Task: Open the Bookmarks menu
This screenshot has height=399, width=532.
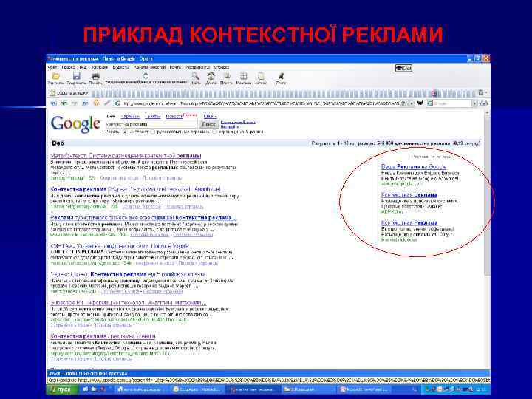Action: [100, 67]
